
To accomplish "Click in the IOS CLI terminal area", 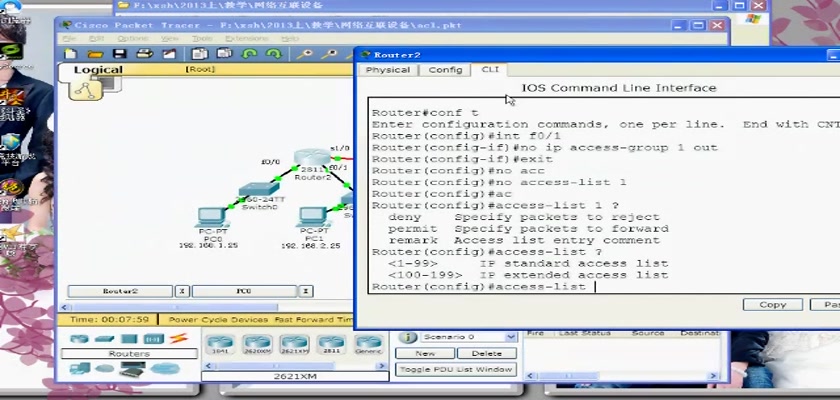I will [604, 195].
